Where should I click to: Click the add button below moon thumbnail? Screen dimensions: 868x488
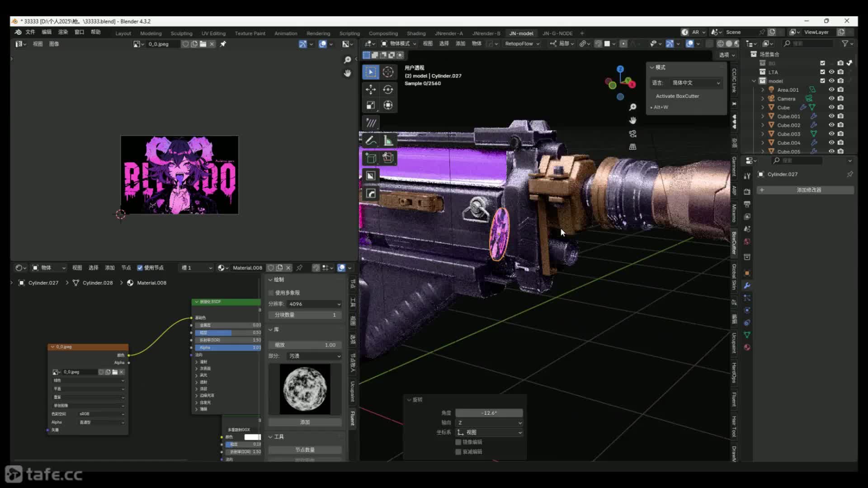305,422
